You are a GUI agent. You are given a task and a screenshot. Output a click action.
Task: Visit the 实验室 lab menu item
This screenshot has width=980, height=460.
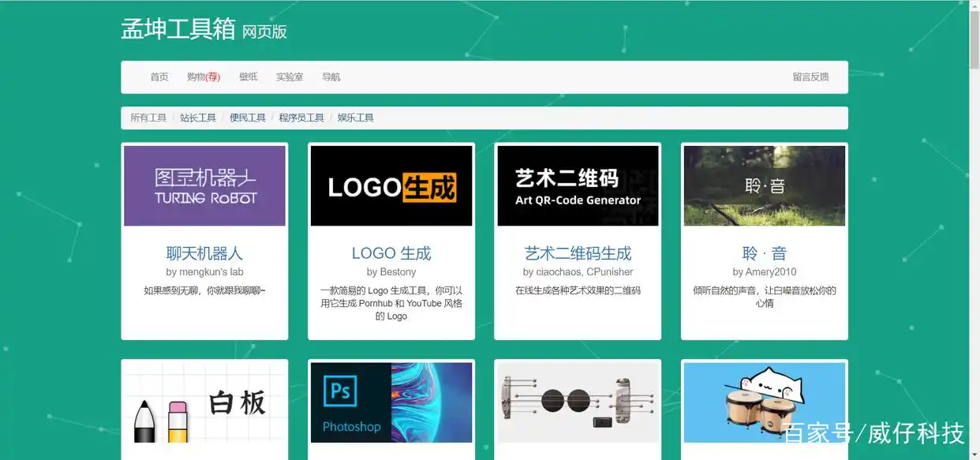point(289,77)
